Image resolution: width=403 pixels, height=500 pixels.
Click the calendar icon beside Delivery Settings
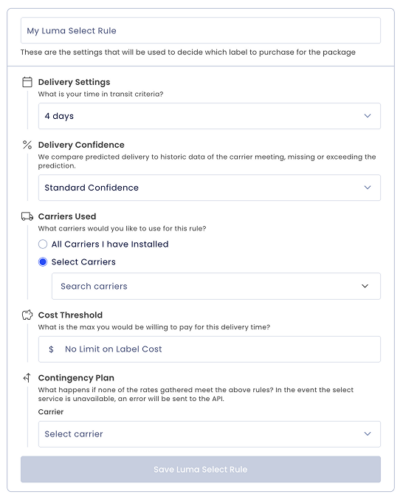click(x=27, y=82)
